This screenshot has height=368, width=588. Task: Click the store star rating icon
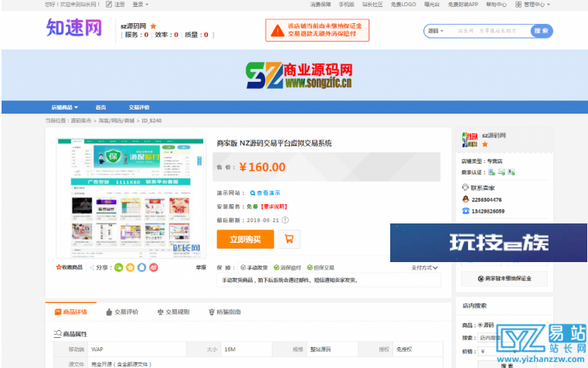pos(153,26)
